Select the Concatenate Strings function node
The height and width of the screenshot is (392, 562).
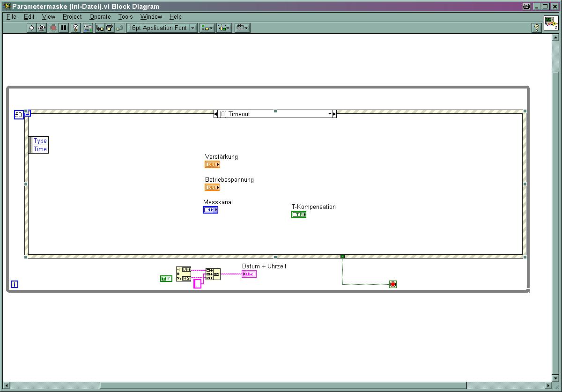(213, 274)
